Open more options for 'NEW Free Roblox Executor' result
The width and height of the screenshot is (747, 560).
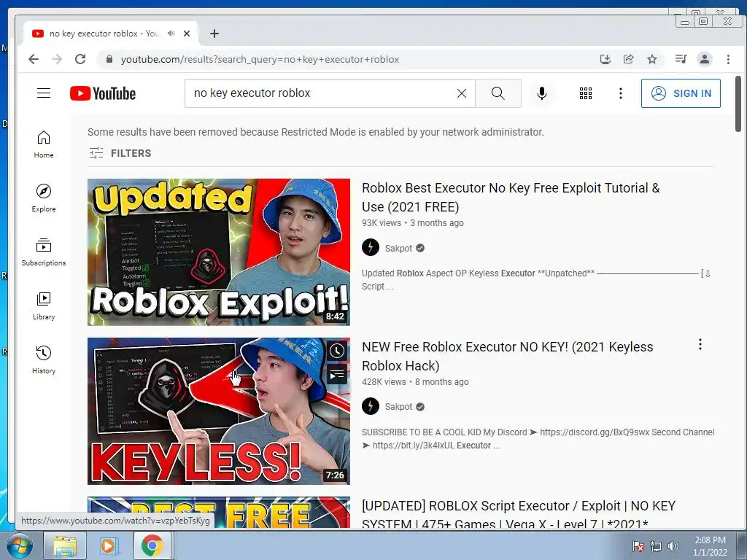click(x=700, y=344)
